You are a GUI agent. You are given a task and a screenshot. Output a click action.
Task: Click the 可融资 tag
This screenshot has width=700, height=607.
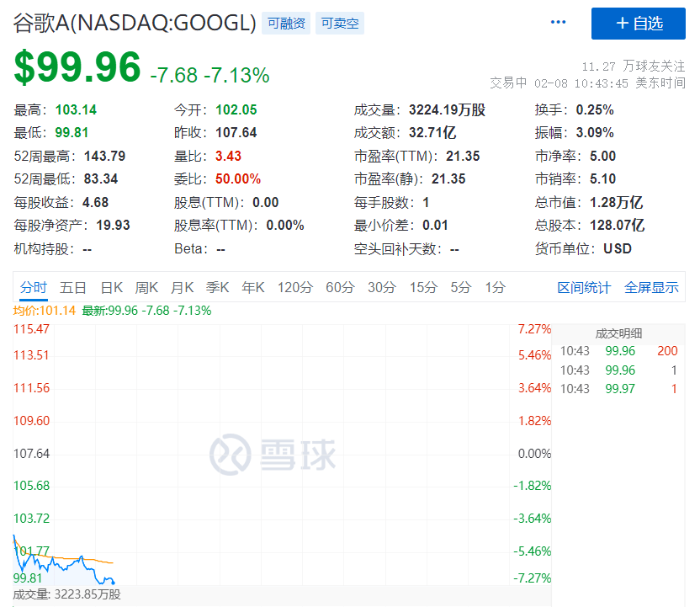[286, 24]
